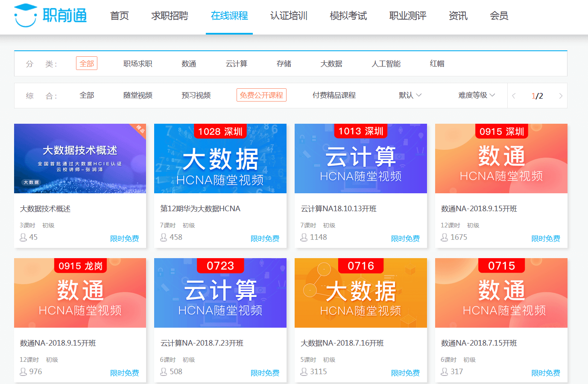Open the 大数据技术概述 course thumbnail
588x384 pixels.
[80, 158]
